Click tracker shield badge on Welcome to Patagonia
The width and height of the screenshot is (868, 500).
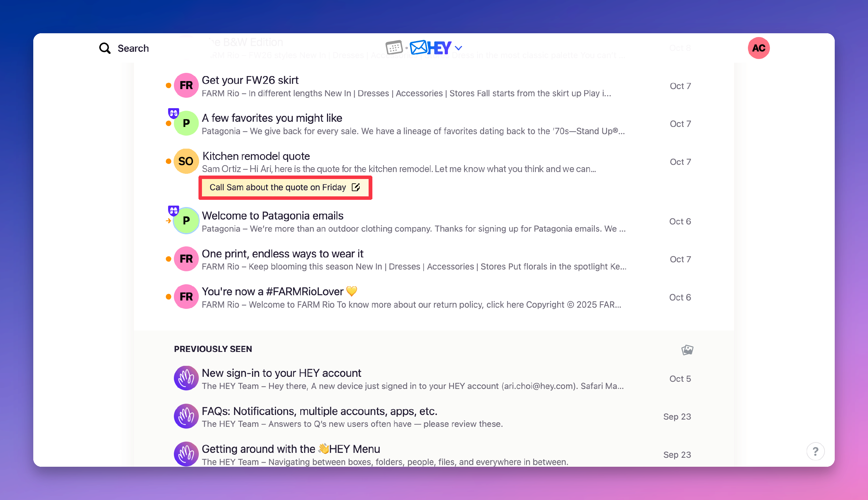click(x=174, y=211)
